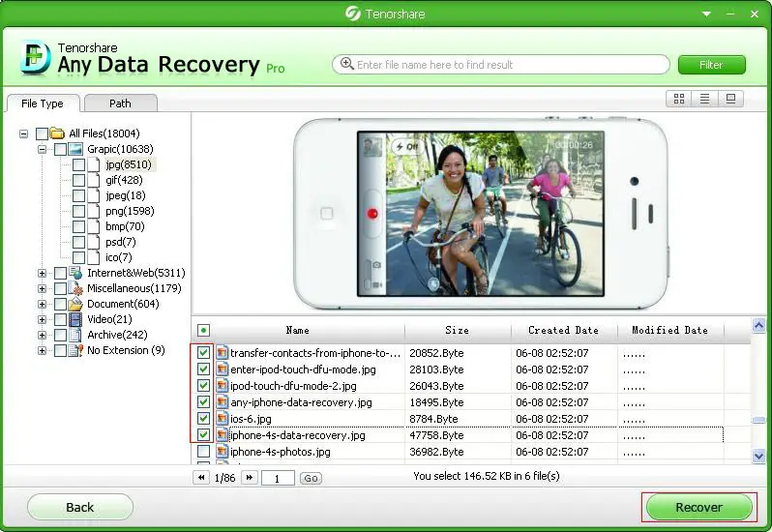Go to next page arrow
This screenshot has width=772, height=532.
click(250, 478)
